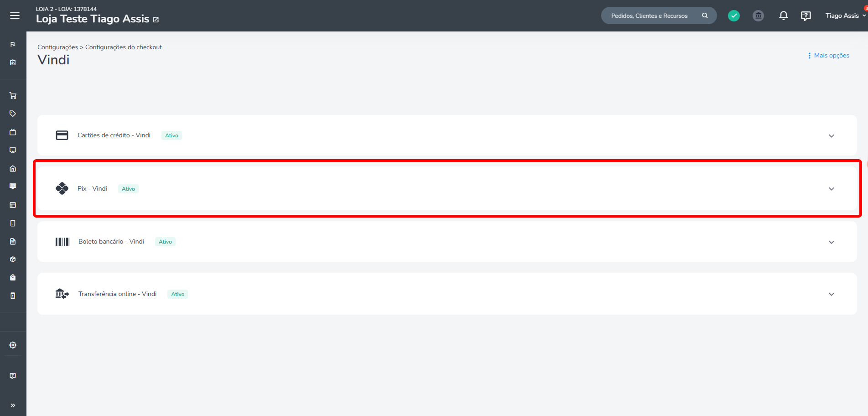The image size is (868, 416).
Task: Click the flag icon in sidebar
Action: [13, 44]
